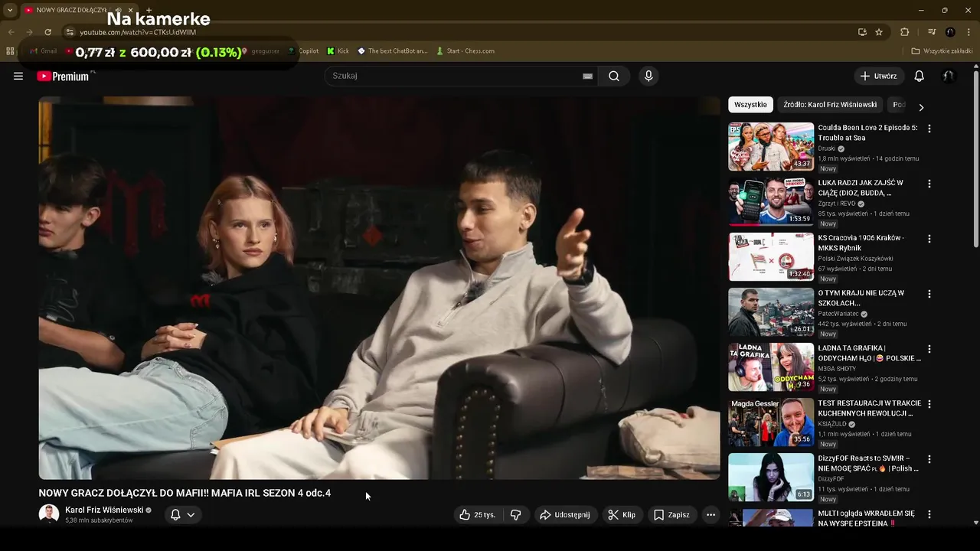
Task: Click video title NOWY GRACZ DOŁĄCZYŁ DO MAFII
Action: pyautogui.click(x=185, y=493)
